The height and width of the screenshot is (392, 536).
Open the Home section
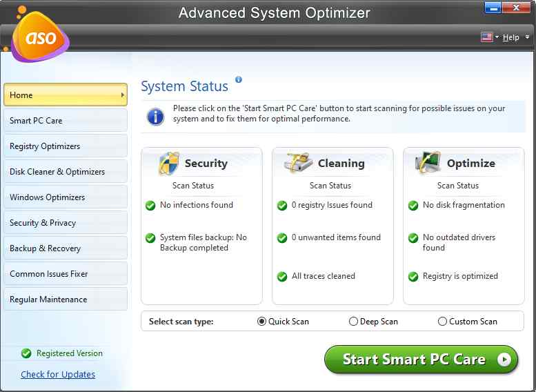pyautogui.click(x=66, y=95)
